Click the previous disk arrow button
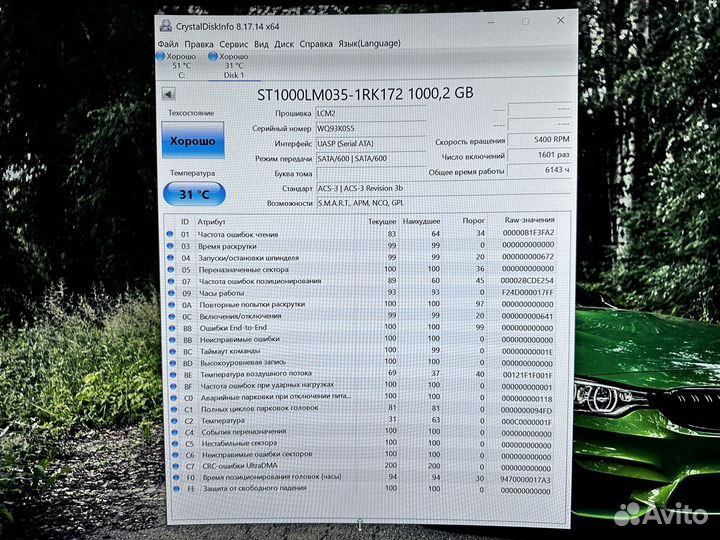 click(x=169, y=95)
